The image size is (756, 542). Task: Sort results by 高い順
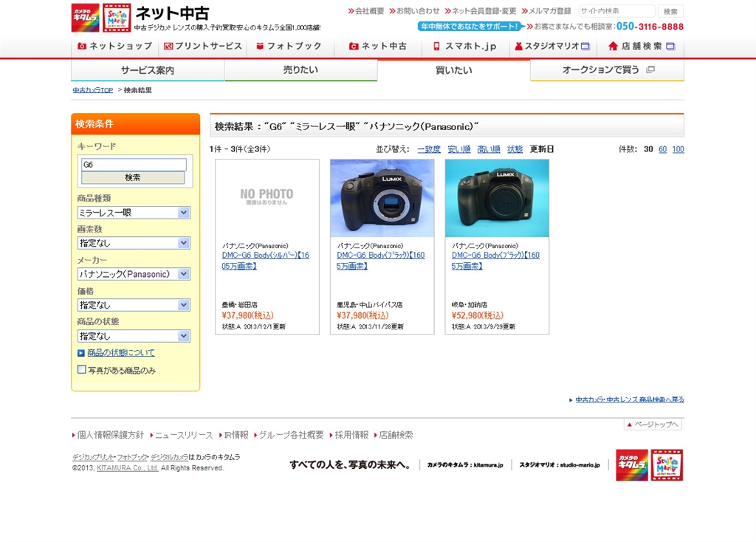tap(489, 149)
